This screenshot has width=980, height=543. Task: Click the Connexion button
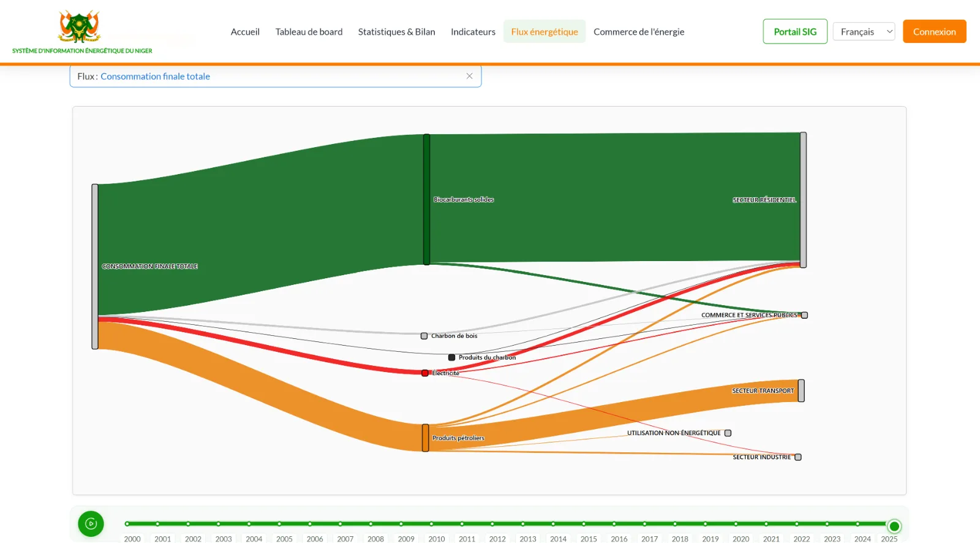pyautogui.click(x=934, y=32)
